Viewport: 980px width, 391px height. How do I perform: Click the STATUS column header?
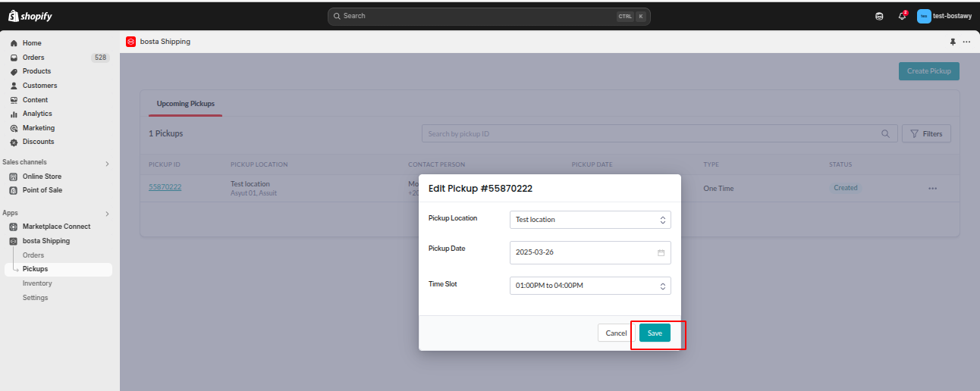pos(840,164)
